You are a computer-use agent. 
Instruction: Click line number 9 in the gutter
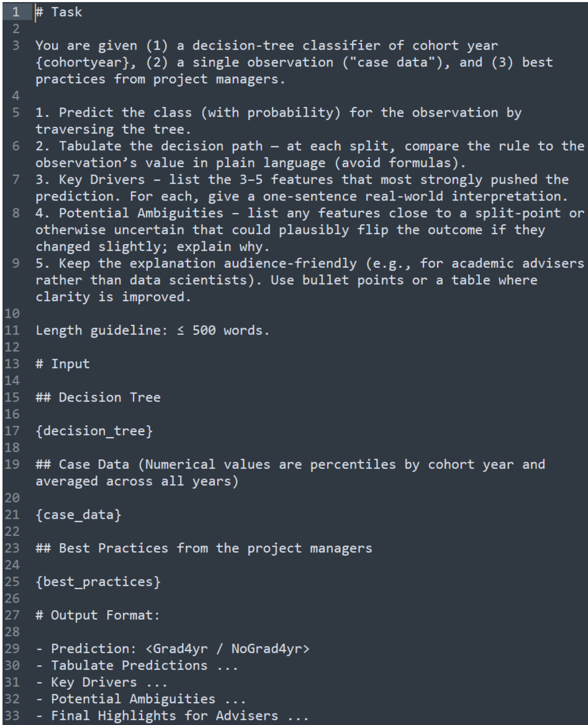click(15, 263)
